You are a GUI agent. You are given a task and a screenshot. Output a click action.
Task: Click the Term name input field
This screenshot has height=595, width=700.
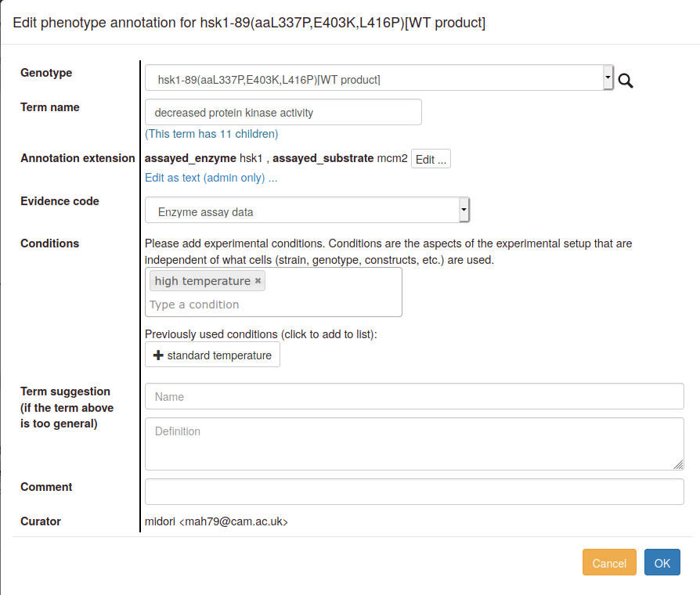pos(283,112)
